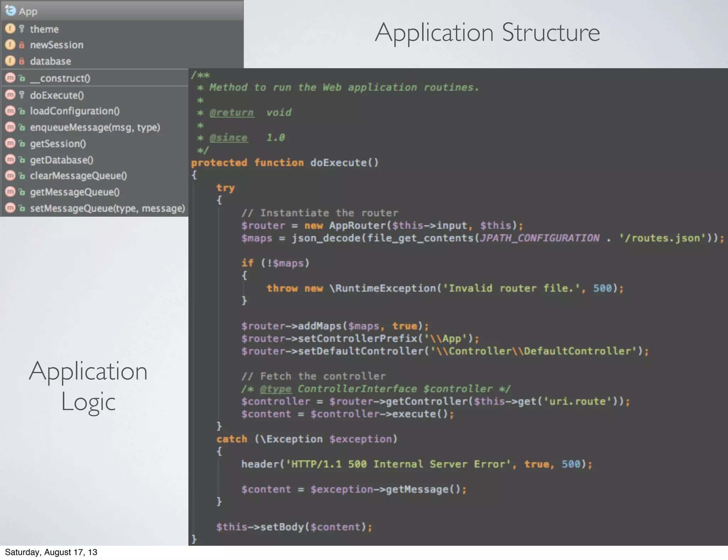
Task: Click the method icon beside doExecute()
Action: pos(10,95)
